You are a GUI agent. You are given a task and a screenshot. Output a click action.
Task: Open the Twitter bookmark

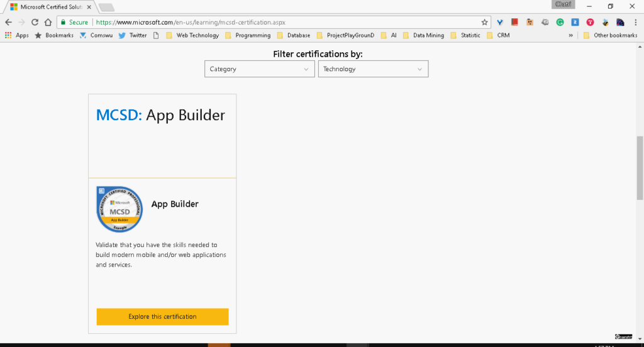[x=132, y=35]
